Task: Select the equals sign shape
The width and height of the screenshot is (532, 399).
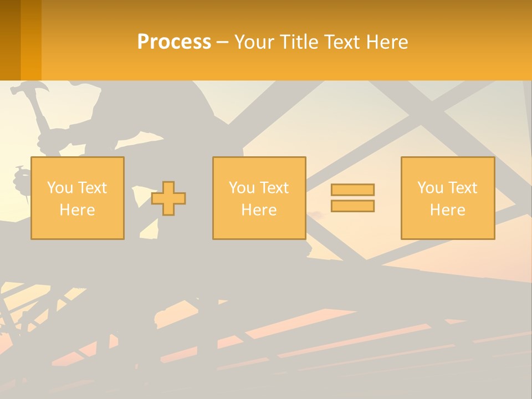Action: pyautogui.click(x=353, y=198)
